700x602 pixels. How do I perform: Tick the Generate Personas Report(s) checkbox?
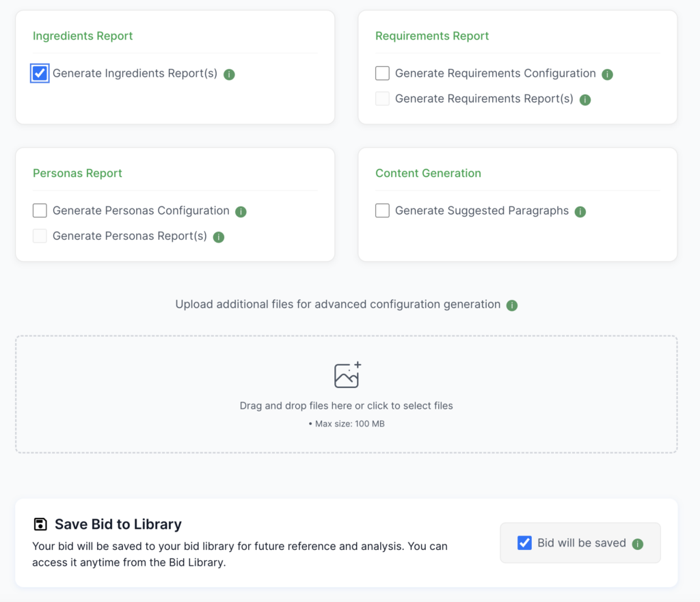coord(40,236)
